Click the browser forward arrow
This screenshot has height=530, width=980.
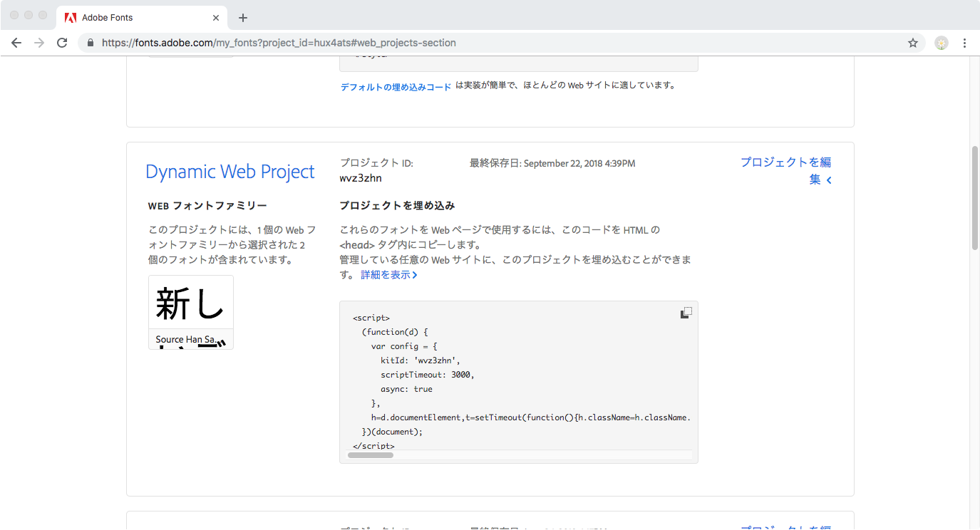pyautogui.click(x=39, y=43)
